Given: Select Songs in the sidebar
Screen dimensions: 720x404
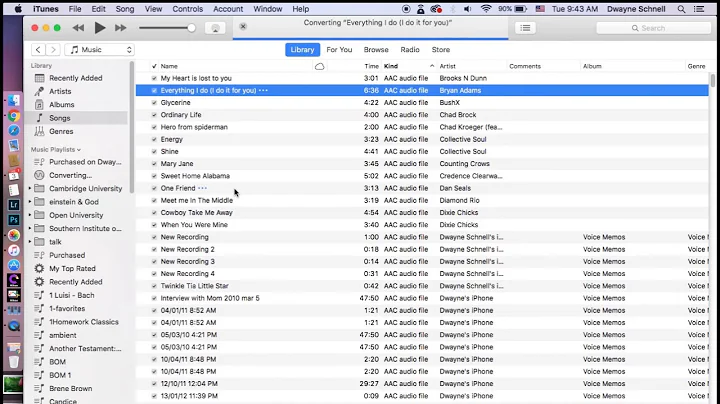Looking at the screenshot, I should 60,118.
